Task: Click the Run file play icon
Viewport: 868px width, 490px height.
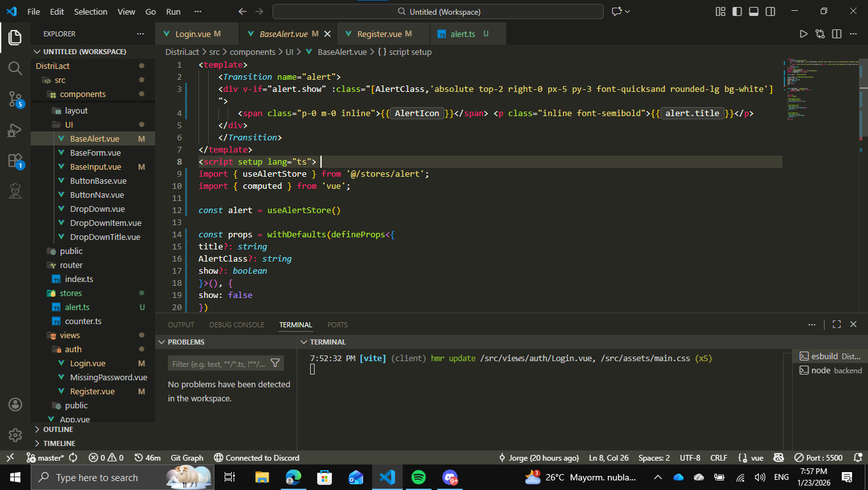Action: click(804, 34)
